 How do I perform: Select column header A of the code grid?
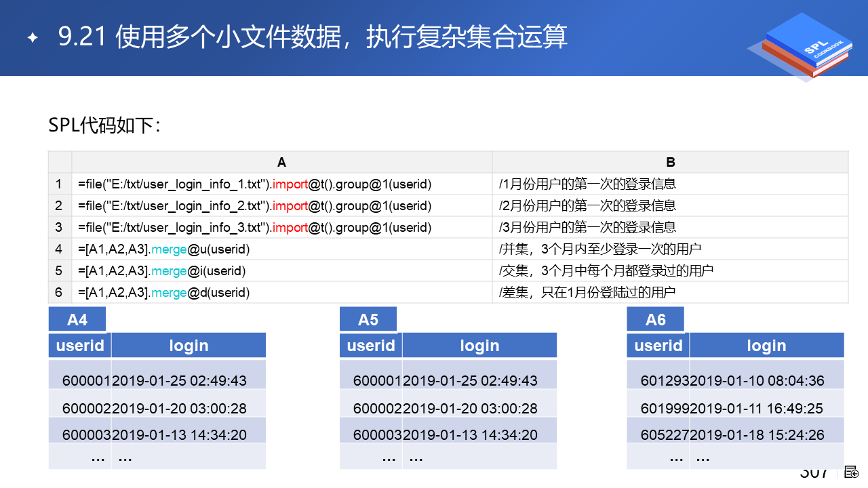pyautogui.click(x=282, y=162)
